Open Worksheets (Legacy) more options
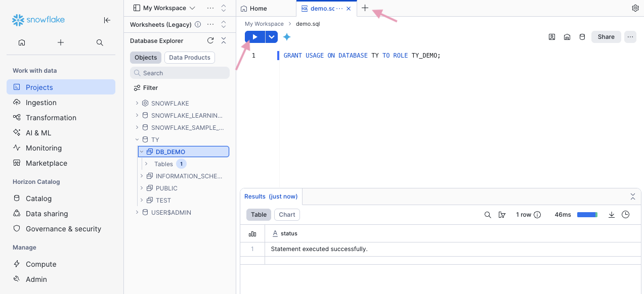 pos(210,24)
